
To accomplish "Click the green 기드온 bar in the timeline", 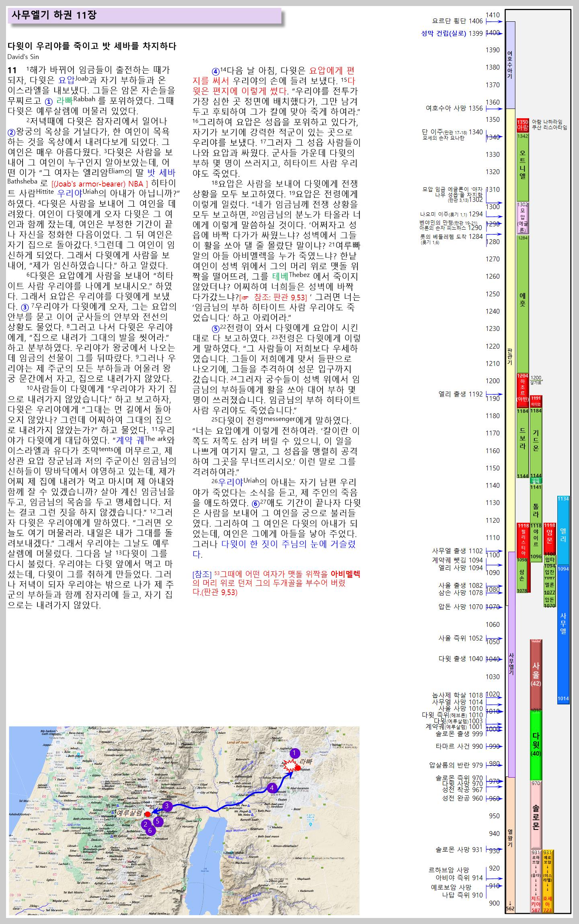I will pos(536,443).
